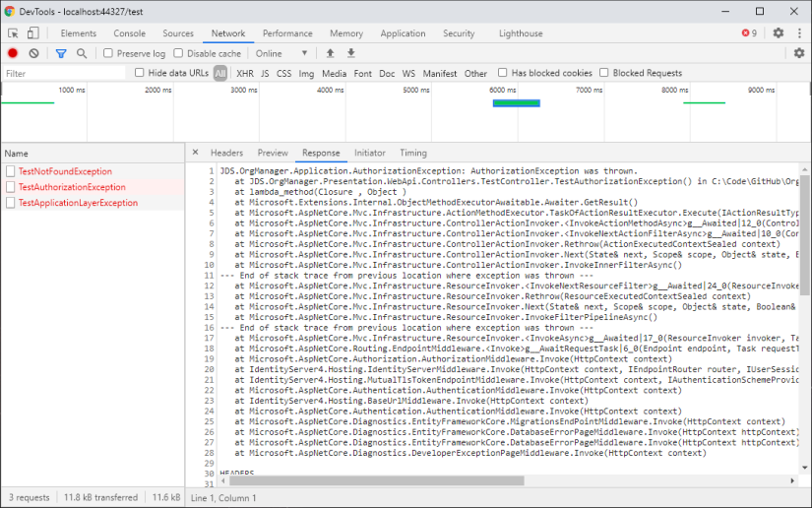Click the down arrow of response scrollbar

click(804, 468)
